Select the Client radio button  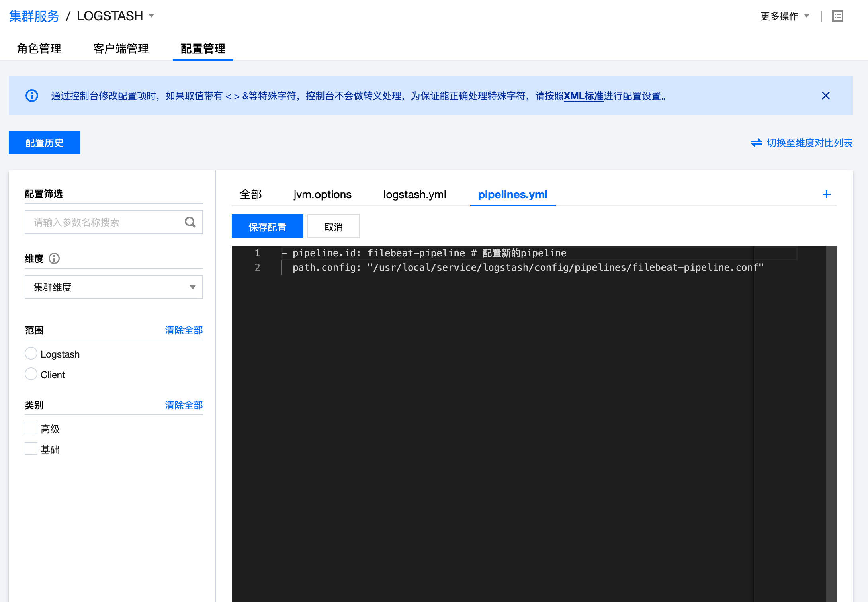tap(31, 374)
